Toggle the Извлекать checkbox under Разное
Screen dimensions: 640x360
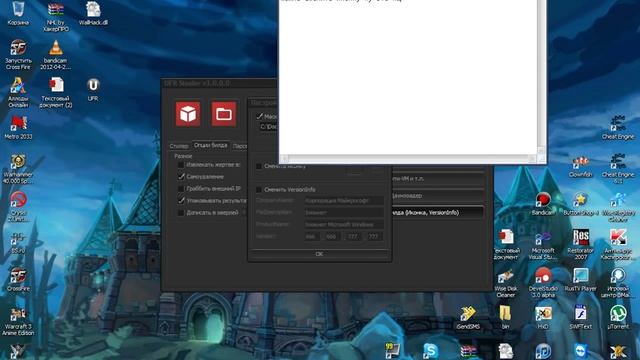tap(180, 164)
